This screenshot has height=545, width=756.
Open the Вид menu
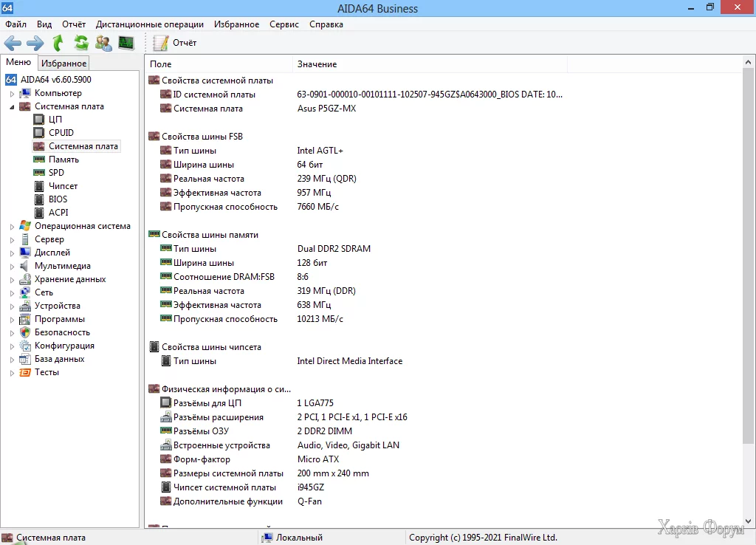click(44, 24)
